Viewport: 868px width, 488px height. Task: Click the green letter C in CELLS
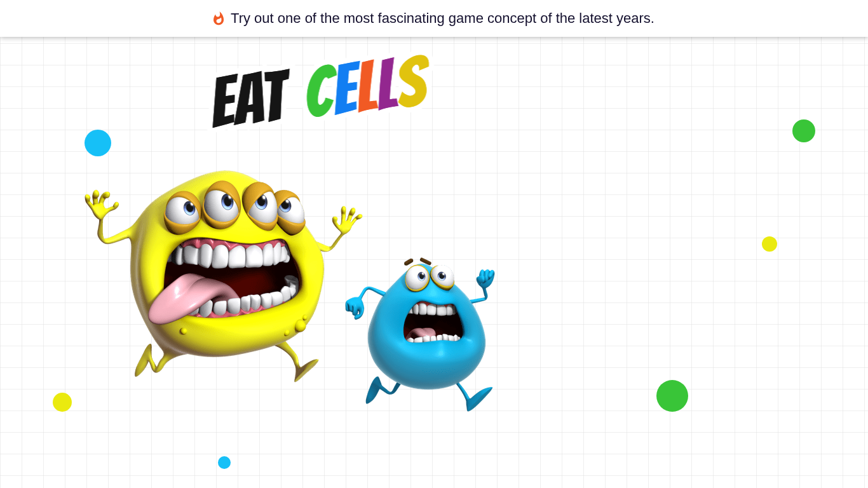(x=320, y=91)
